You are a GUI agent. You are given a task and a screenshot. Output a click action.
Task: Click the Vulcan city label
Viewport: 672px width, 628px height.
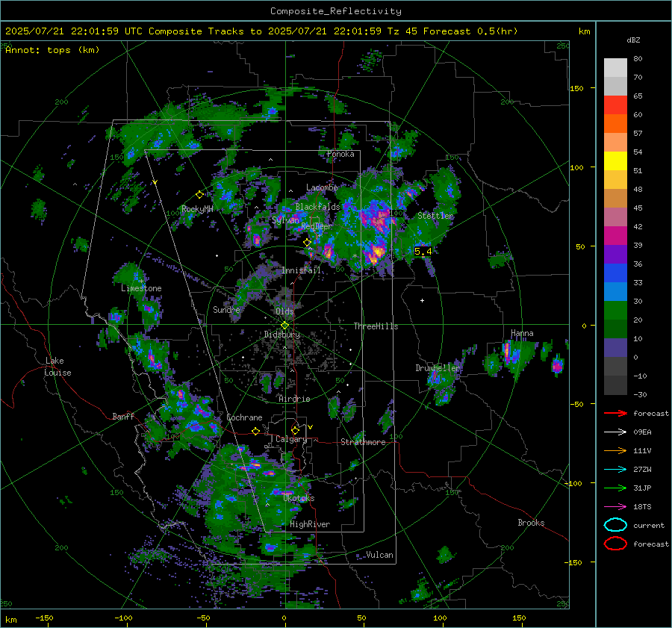[379, 555]
